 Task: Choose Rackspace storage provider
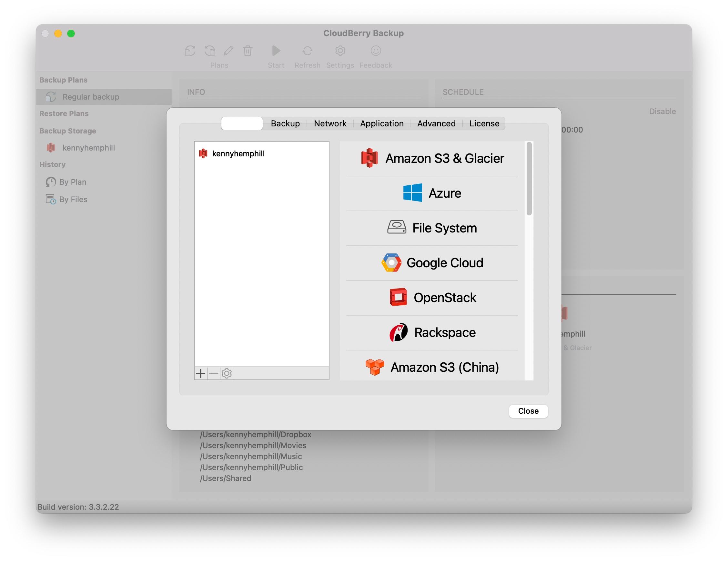pos(432,332)
